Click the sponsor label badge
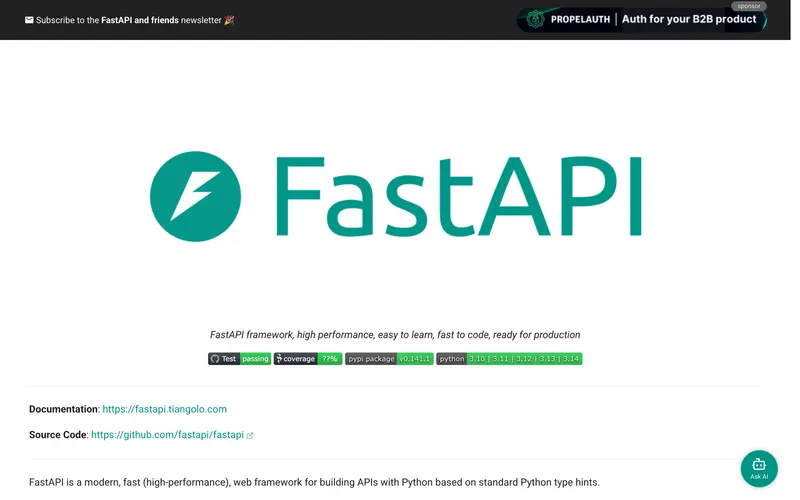The height and width of the screenshot is (500, 800). point(748,6)
